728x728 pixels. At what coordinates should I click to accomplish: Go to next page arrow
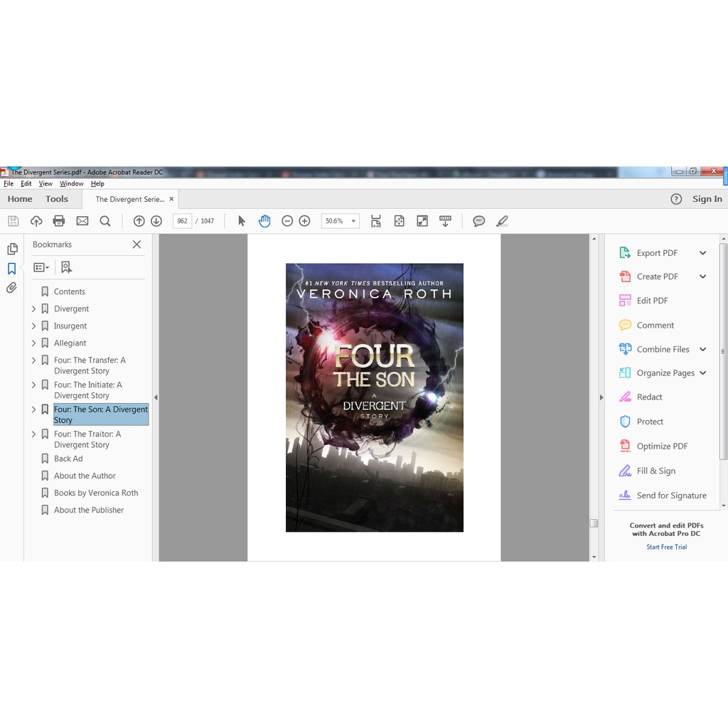(156, 221)
